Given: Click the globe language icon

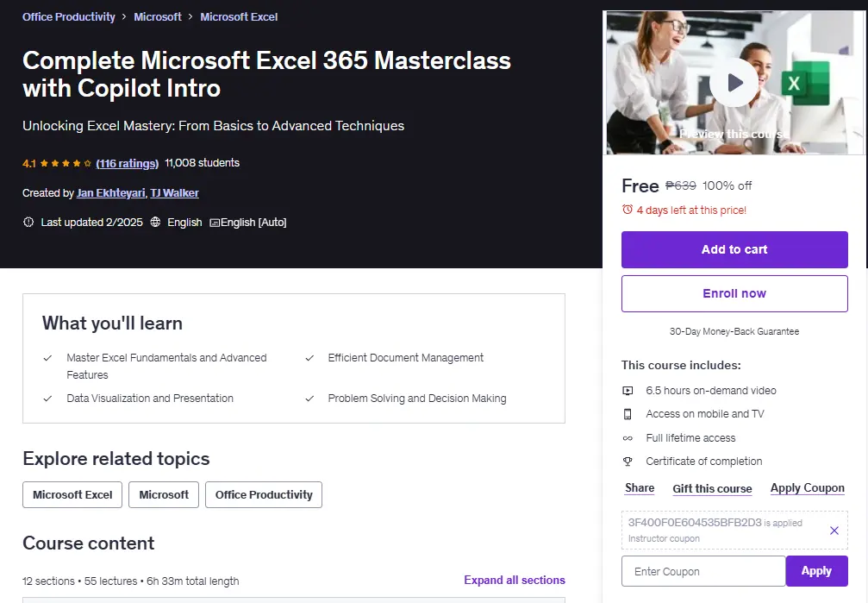Looking at the screenshot, I should coord(155,222).
